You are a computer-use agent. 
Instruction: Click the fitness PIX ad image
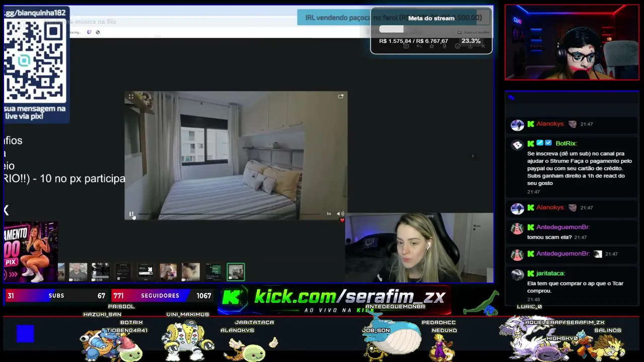click(30, 252)
